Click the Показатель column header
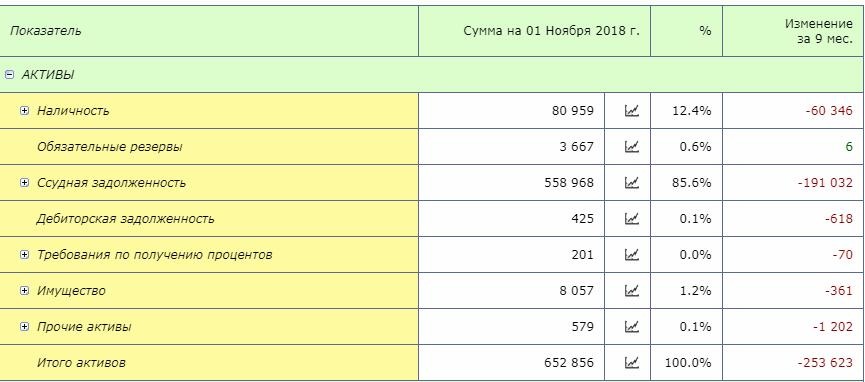The height and width of the screenshot is (382, 865). pyautogui.click(x=45, y=31)
